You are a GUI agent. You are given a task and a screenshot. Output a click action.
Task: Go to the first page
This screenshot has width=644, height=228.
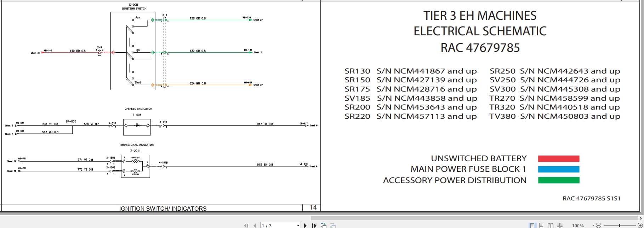tap(246, 226)
